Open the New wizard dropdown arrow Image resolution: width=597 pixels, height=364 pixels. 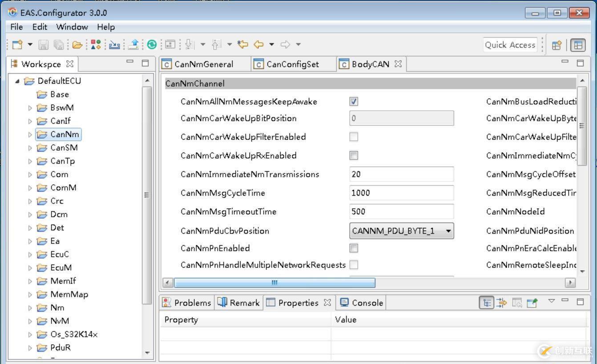pyautogui.click(x=30, y=44)
